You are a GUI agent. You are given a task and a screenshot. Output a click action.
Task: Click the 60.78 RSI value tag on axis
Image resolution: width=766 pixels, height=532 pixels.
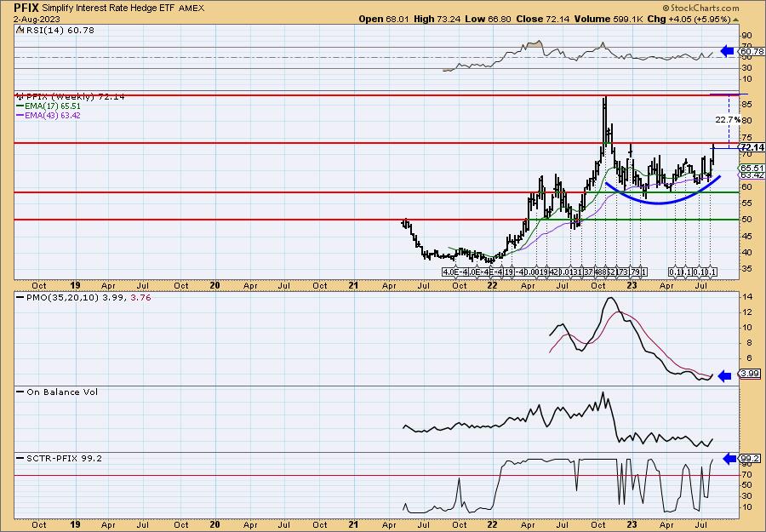(752, 51)
